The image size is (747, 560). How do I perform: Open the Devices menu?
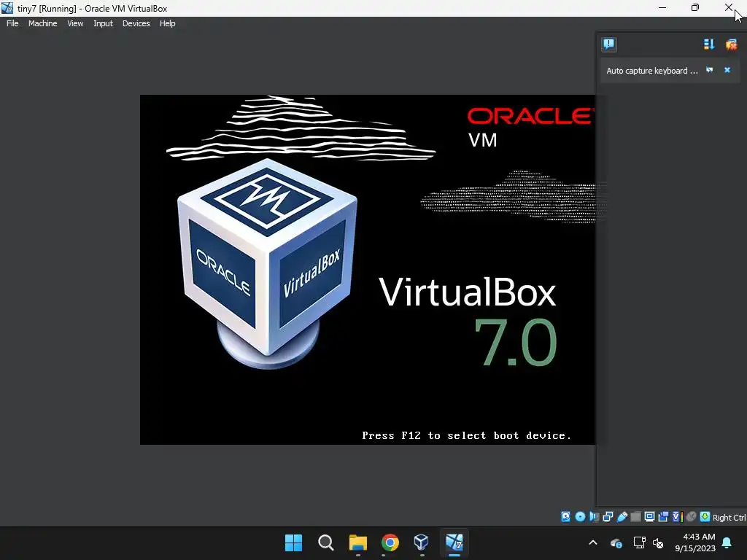[x=136, y=23]
